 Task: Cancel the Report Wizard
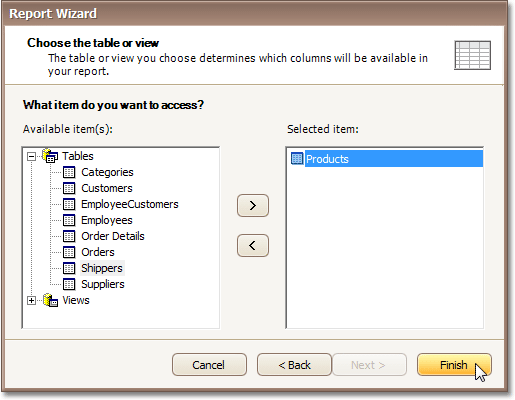(x=209, y=365)
